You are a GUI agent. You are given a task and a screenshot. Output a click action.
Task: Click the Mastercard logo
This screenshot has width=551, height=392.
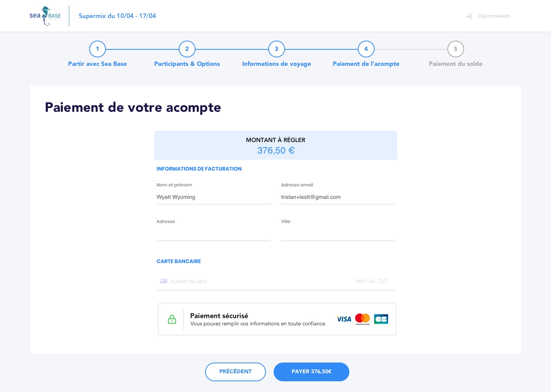[x=362, y=319]
